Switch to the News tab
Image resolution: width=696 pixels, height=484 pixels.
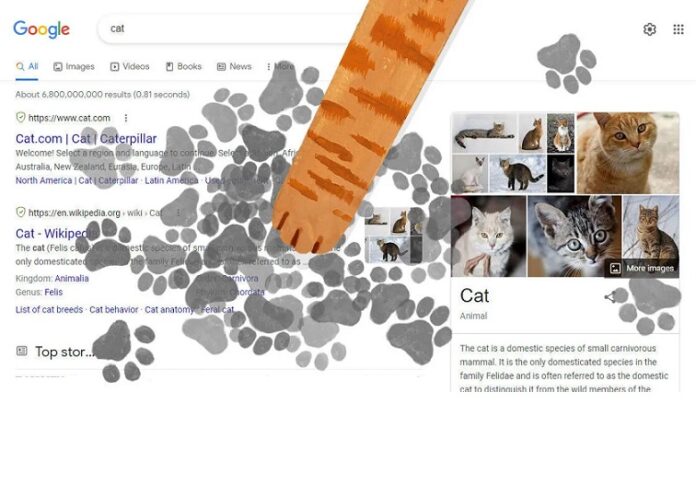234,67
